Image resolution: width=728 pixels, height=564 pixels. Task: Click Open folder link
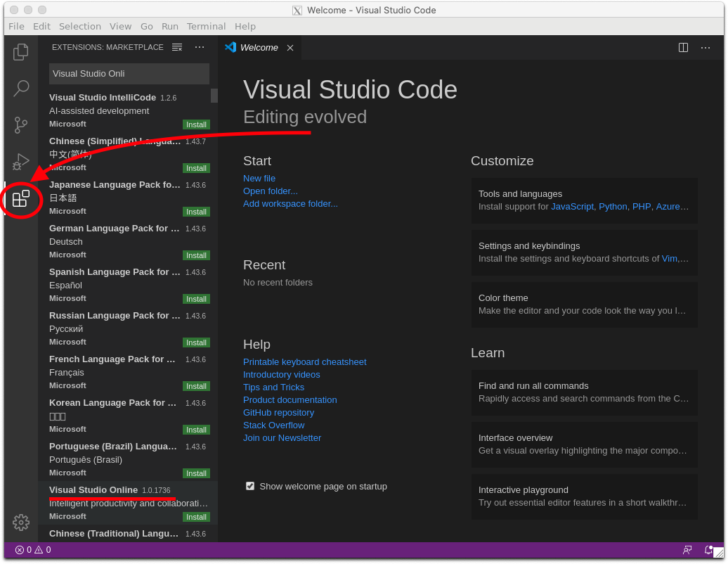pos(271,191)
